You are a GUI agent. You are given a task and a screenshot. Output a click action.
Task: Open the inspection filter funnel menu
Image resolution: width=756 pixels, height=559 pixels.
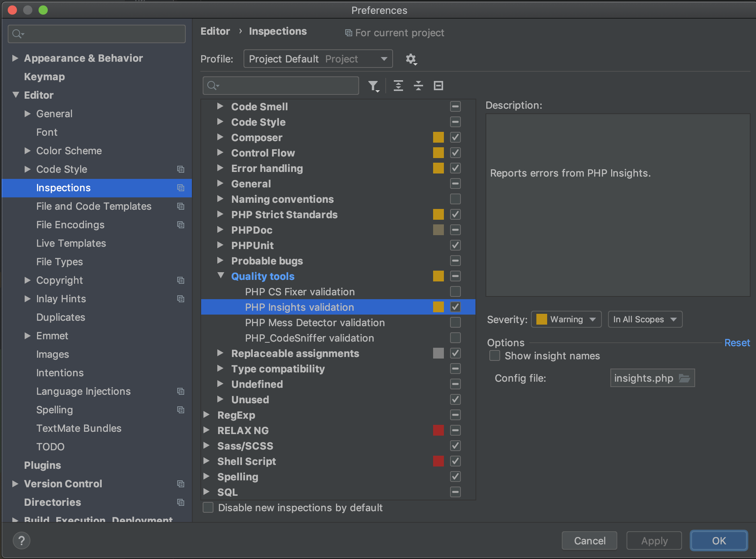[373, 86]
